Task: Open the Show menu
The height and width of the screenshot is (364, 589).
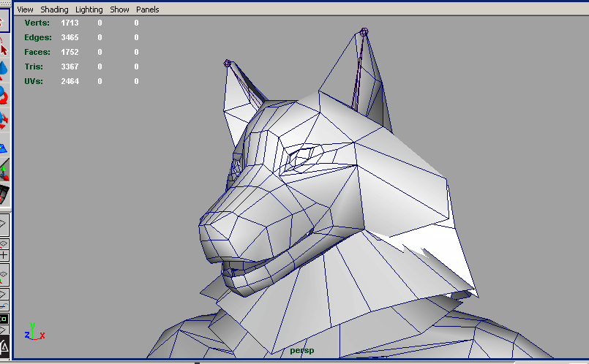Action: pos(119,10)
